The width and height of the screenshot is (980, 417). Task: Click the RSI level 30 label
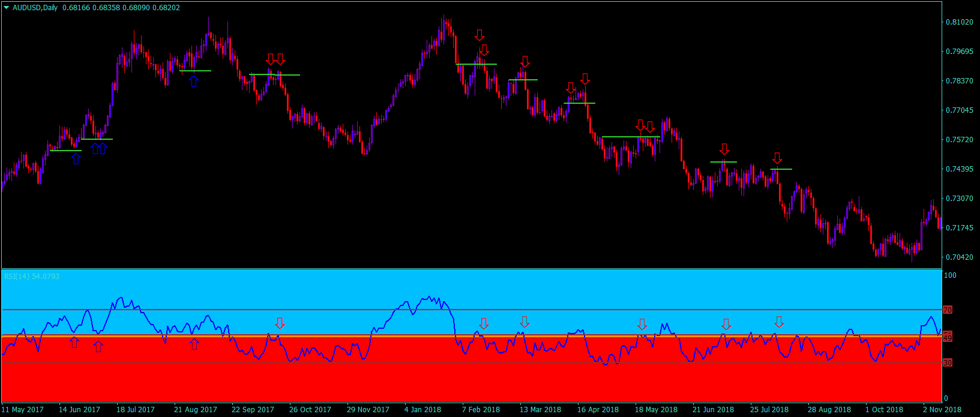click(x=948, y=363)
